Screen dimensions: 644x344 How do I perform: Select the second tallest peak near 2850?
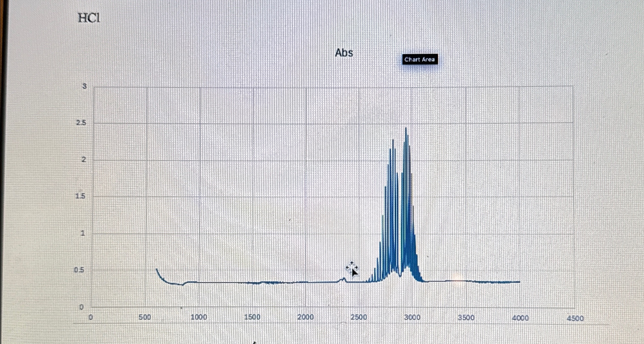pos(393,141)
